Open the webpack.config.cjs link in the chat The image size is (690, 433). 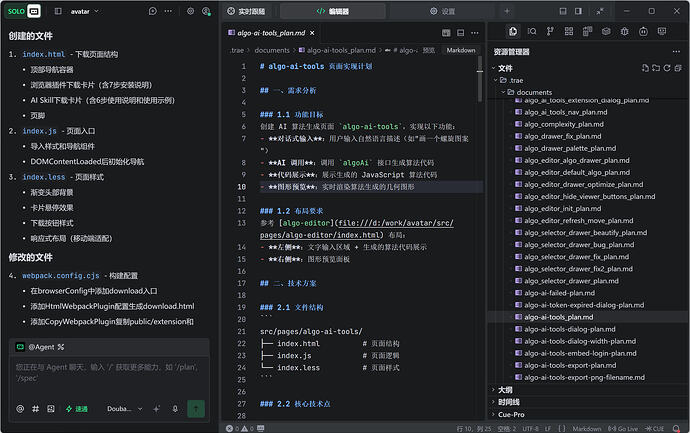point(61,275)
